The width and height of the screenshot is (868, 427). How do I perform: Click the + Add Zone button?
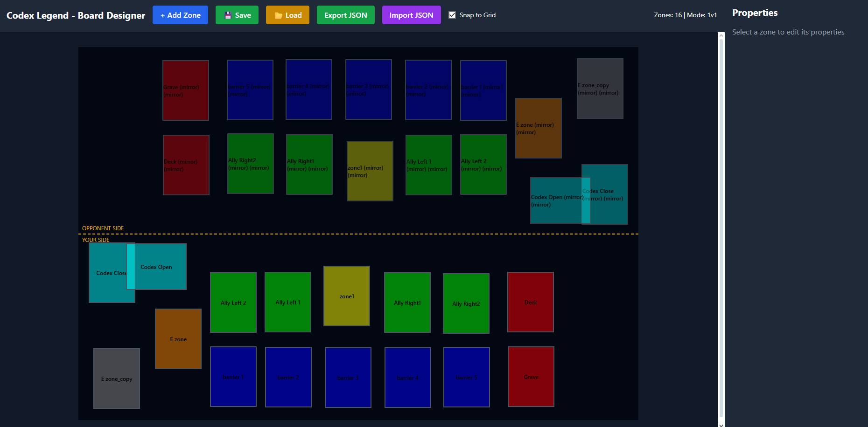(x=180, y=15)
